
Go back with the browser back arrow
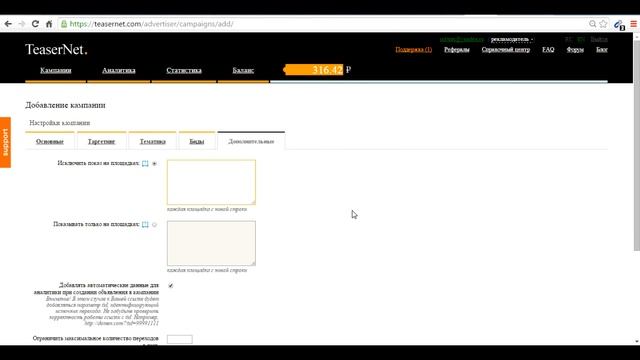(x=8, y=24)
